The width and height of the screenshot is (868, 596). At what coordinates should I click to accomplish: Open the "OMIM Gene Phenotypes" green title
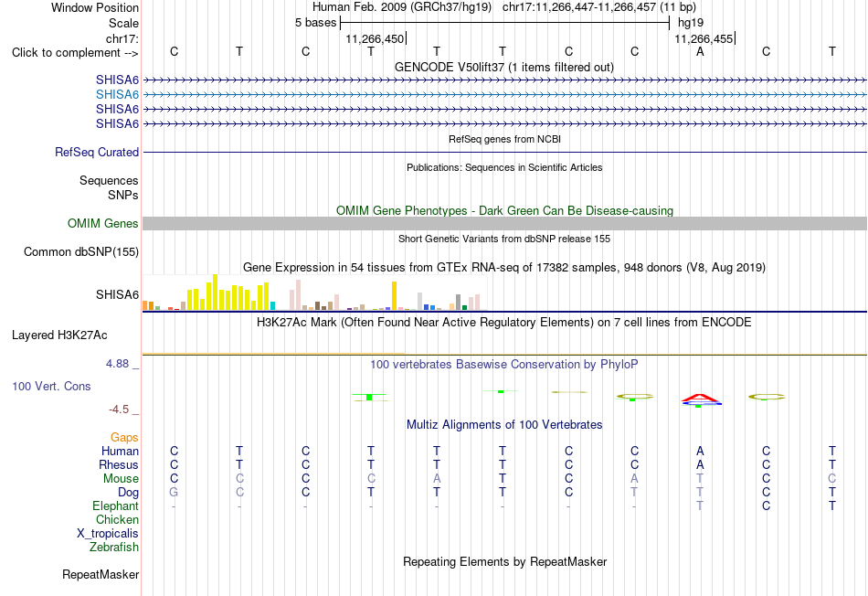(504, 210)
